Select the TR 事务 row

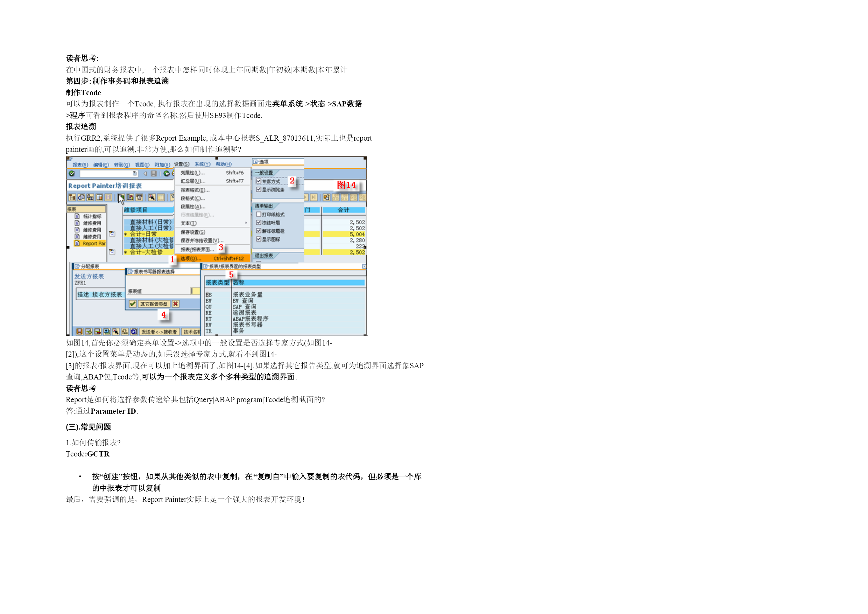tap(285, 331)
